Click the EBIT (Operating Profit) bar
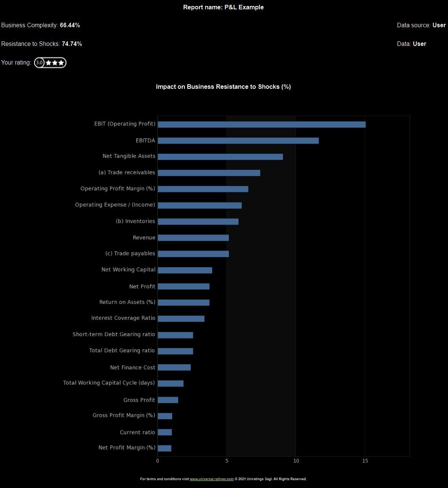Screen dimensions: 448x488 (261, 125)
